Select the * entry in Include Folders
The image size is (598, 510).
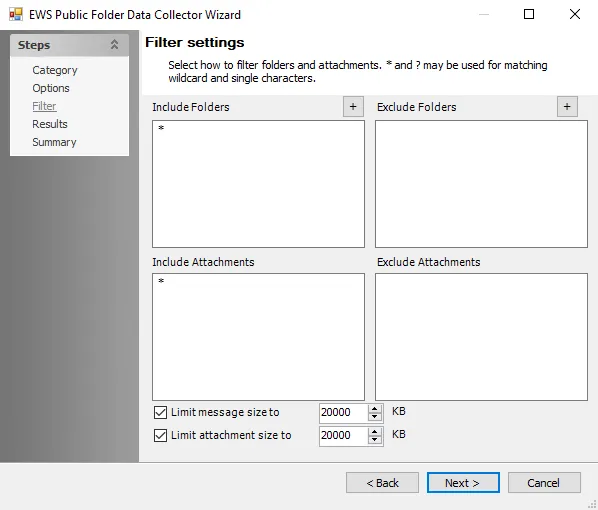pyautogui.click(x=161, y=128)
